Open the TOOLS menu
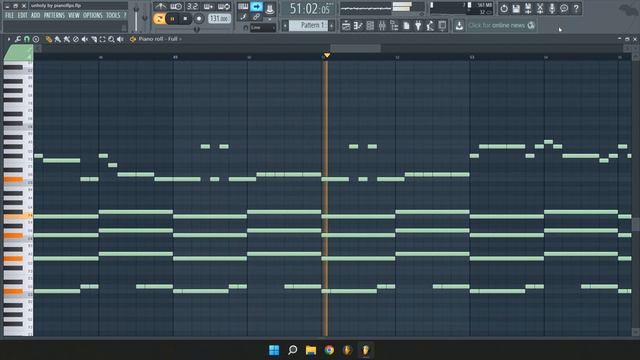The height and width of the screenshot is (360, 640). click(113, 16)
